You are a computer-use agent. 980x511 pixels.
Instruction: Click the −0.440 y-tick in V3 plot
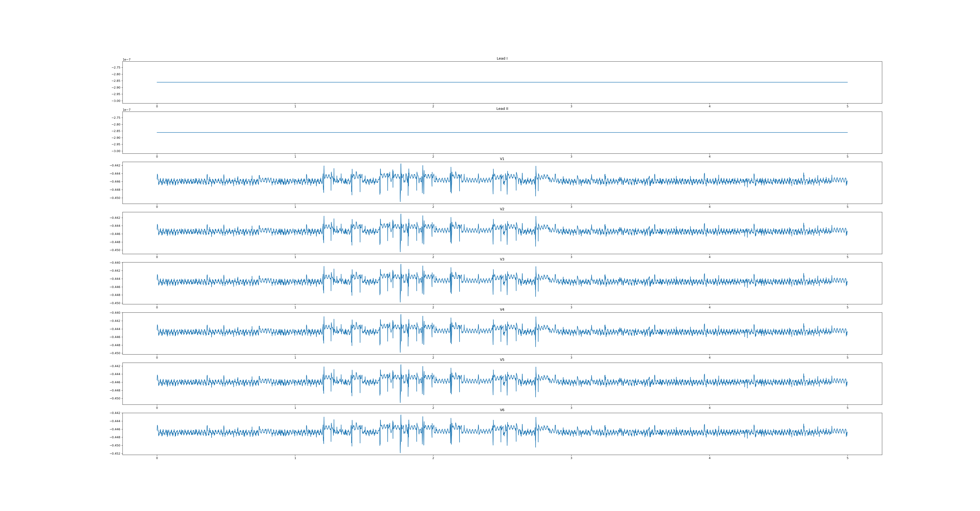[115, 263]
